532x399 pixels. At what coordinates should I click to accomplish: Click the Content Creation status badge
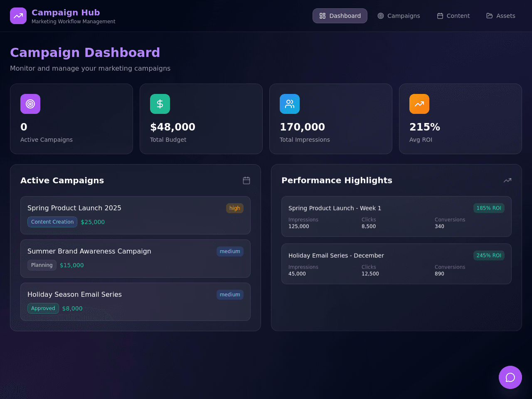(52, 222)
